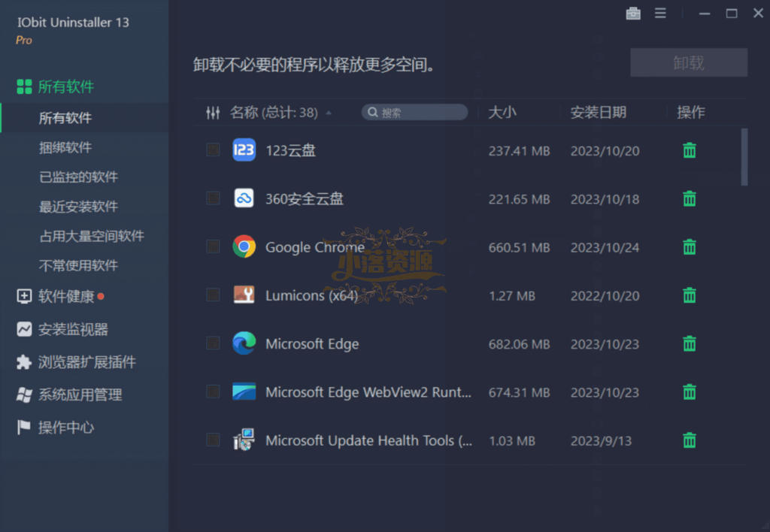Image resolution: width=770 pixels, height=532 pixels.
Task: Select the Google Chrome row name
Action: point(315,247)
